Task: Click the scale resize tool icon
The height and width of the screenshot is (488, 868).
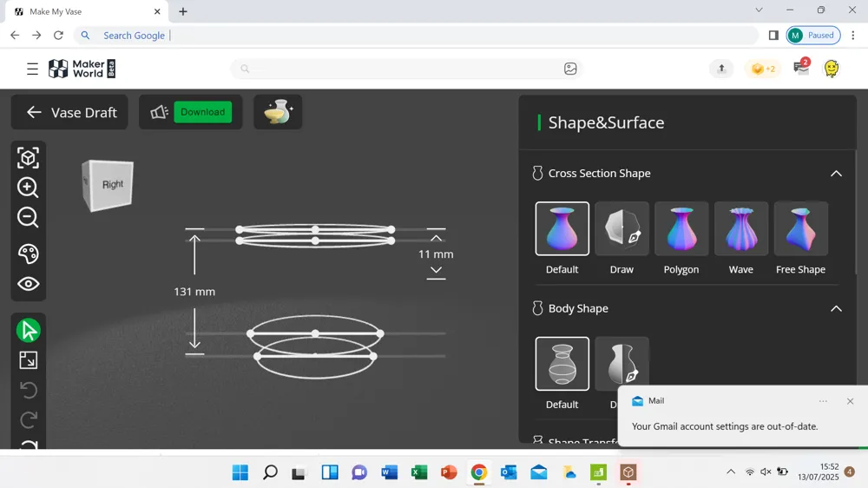Action: point(28,360)
